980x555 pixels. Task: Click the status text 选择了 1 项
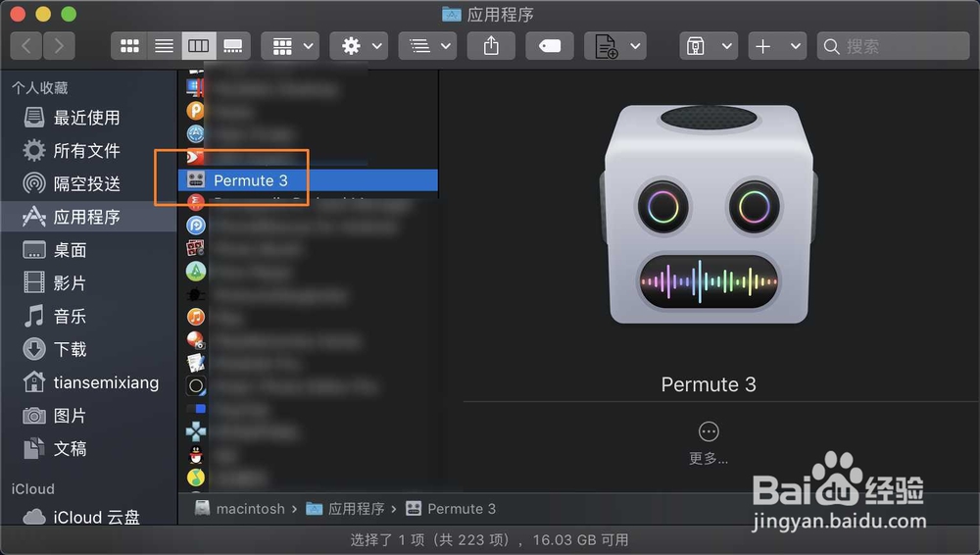coord(387,540)
